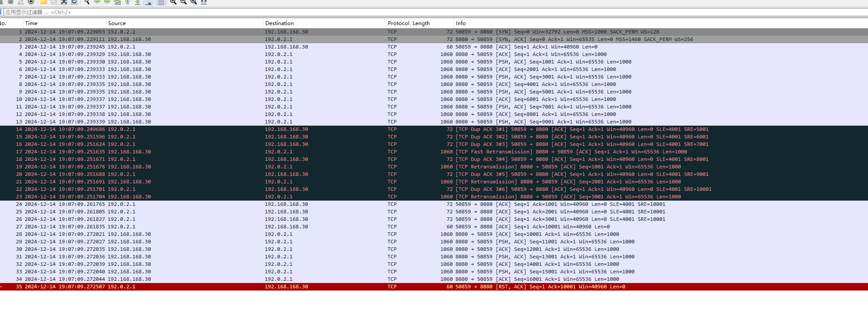Jump to the first packet icon
This screenshot has width=868, height=328.
point(128,2)
